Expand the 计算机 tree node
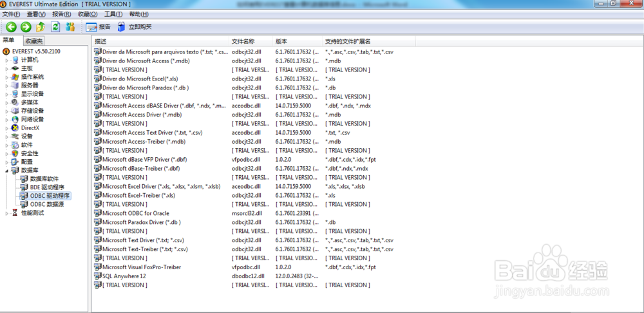Image resolution: width=644 pixels, height=313 pixels. pos(6,60)
